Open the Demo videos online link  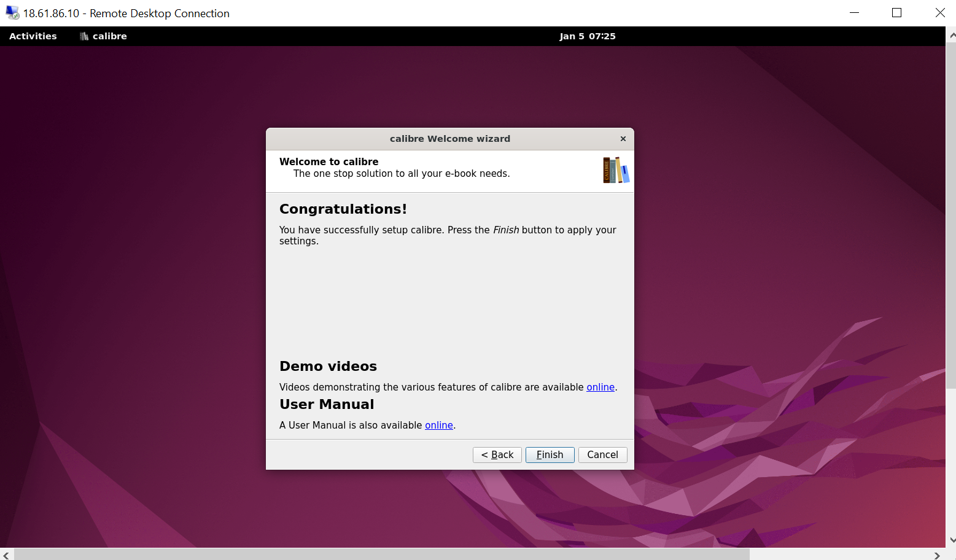click(x=600, y=387)
